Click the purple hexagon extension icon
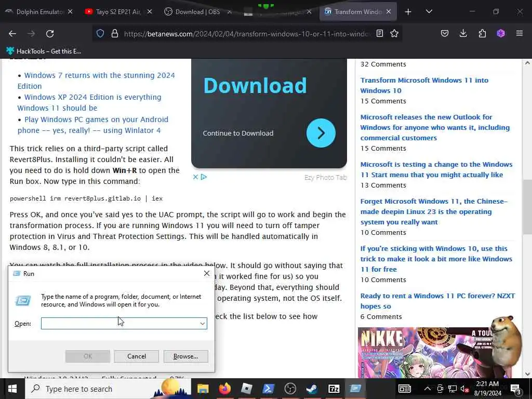Screen dimensions: 532x399 click(x=501, y=33)
